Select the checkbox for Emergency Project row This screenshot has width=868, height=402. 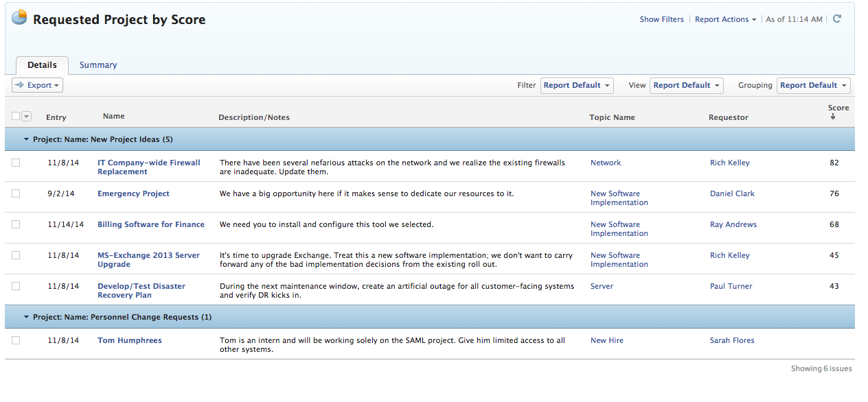point(16,193)
